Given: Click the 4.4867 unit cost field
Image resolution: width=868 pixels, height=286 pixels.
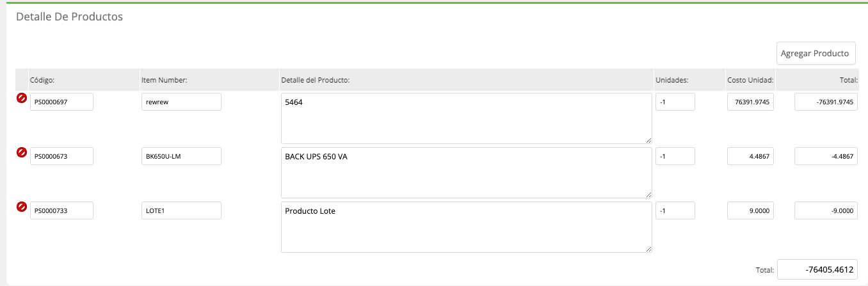Looking at the screenshot, I should (x=750, y=156).
